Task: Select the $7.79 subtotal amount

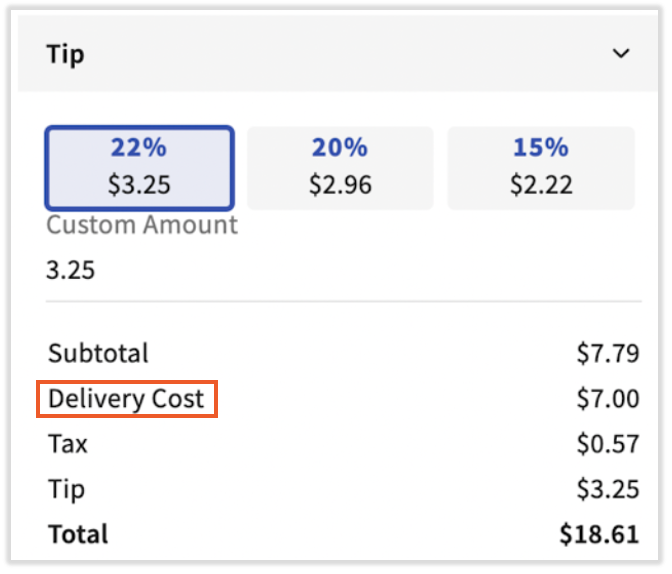Action: pos(607,353)
